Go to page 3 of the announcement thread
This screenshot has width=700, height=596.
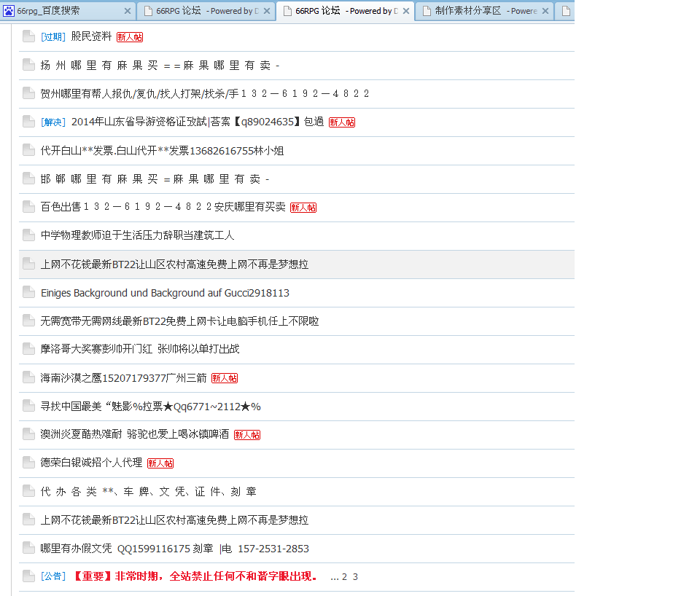(x=355, y=577)
